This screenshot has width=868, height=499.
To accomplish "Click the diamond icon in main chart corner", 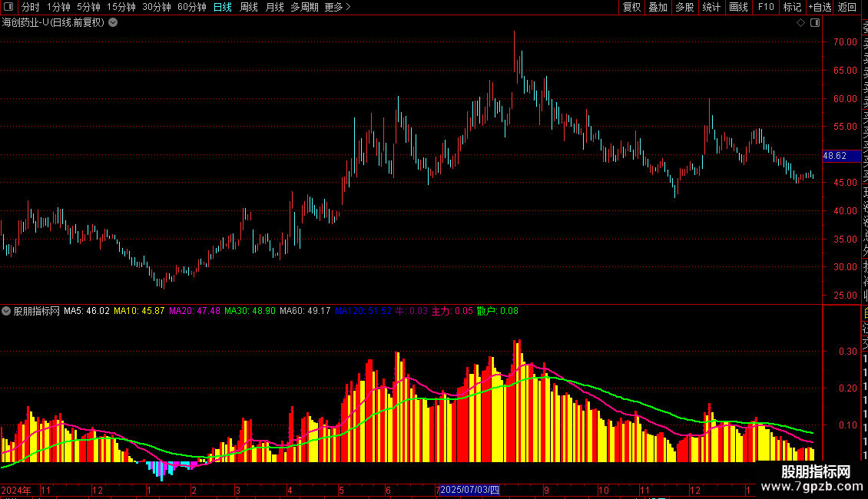I will 800,23.
